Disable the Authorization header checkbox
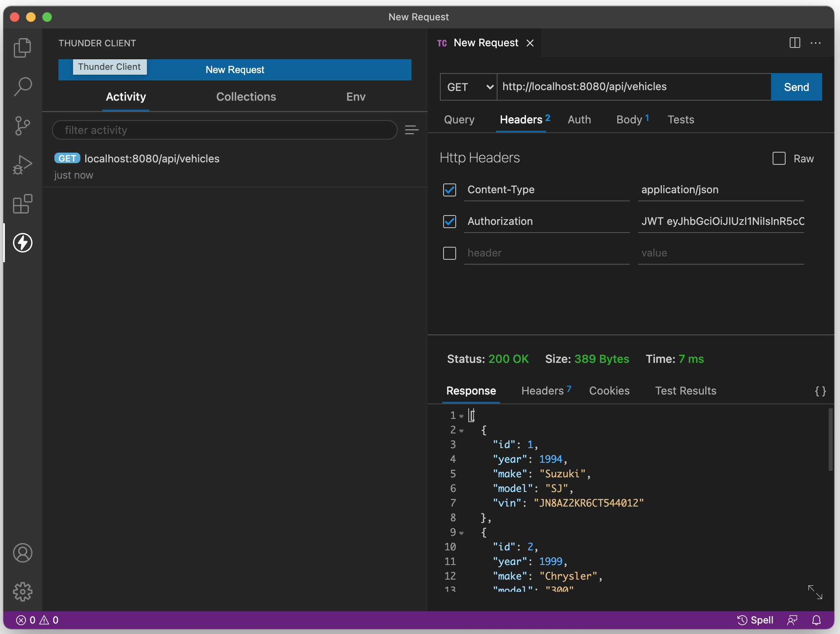This screenshot has width=840, height=634. click(450, 222)
